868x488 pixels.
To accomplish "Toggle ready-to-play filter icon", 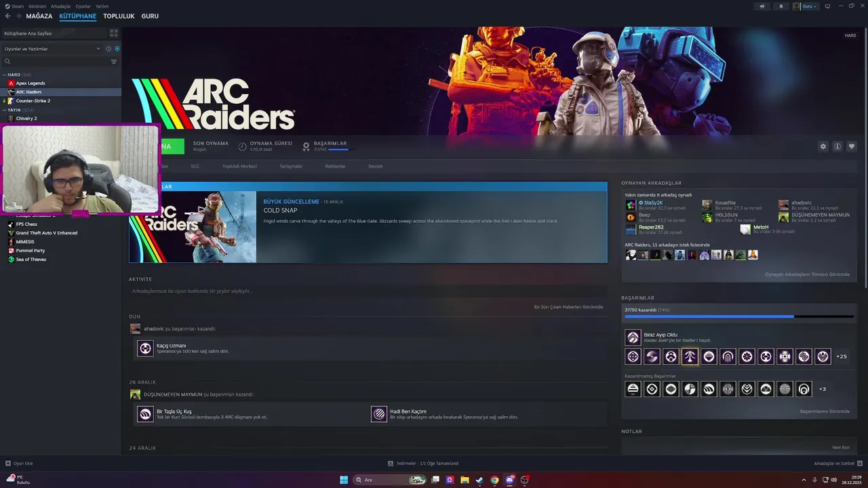I will [117, 49].
